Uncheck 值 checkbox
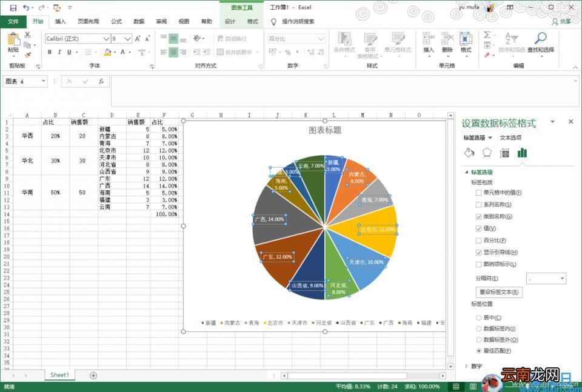 478,228
